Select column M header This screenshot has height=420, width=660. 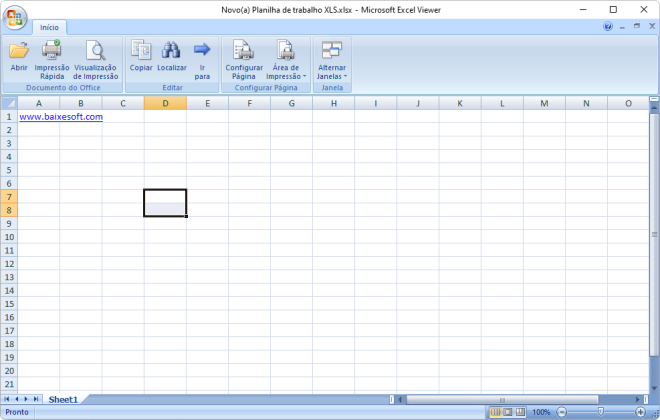(x=544, y=103)
